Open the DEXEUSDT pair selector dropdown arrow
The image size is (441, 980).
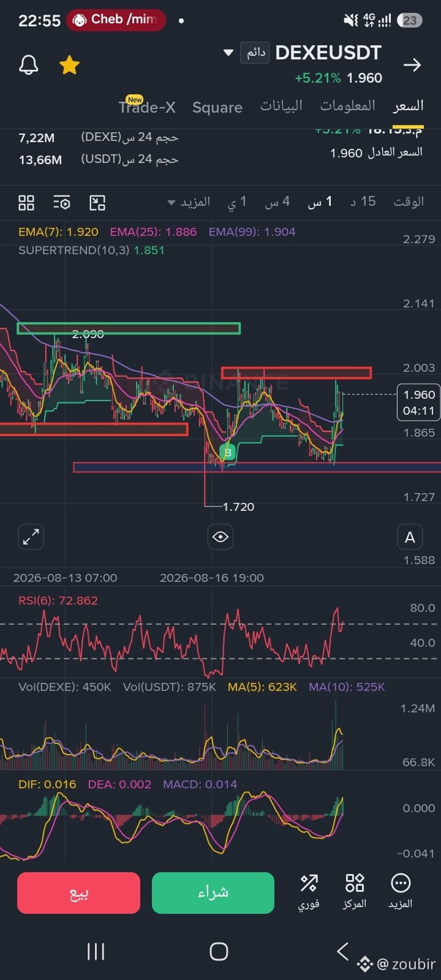[228, 53]
